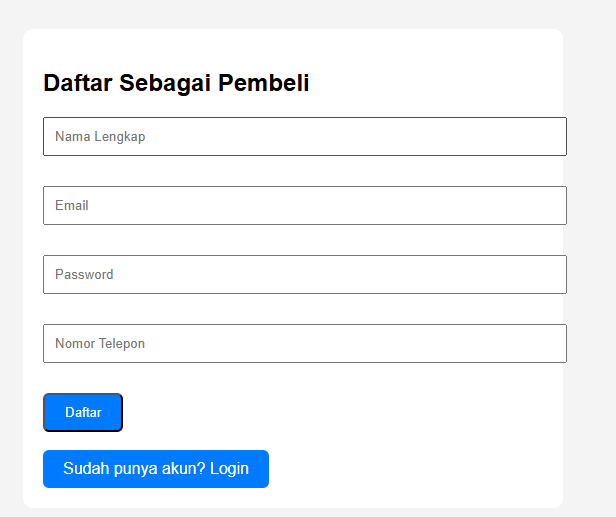Click the word Login on bottom button

coord(229,469)
